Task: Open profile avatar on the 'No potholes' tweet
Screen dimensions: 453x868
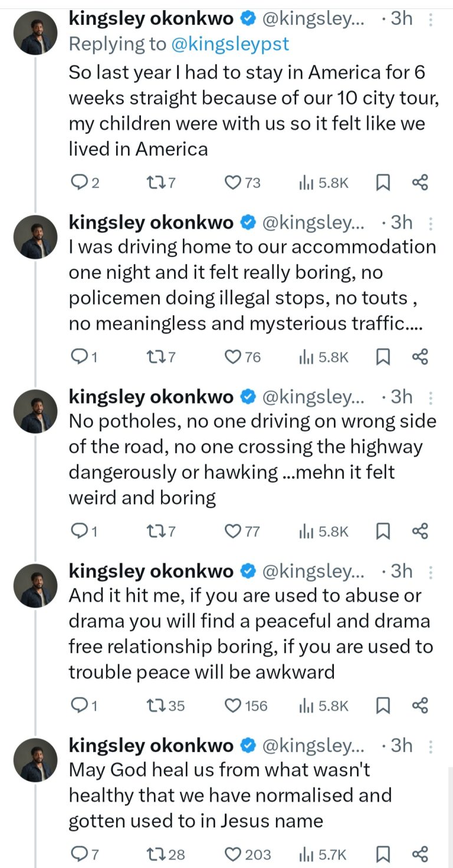Action: pos(35,411)
